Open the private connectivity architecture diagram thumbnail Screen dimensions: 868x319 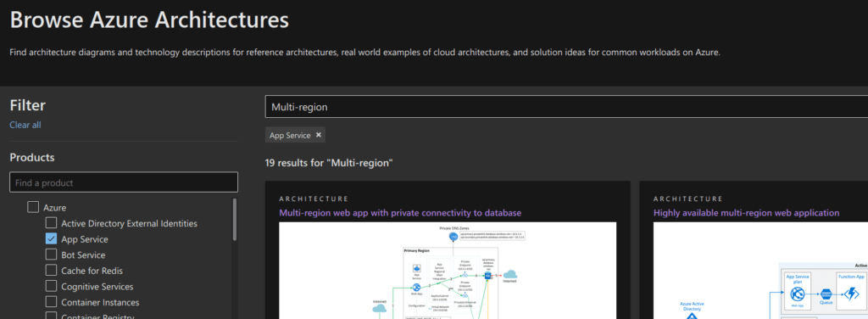[x=448, y=271]
